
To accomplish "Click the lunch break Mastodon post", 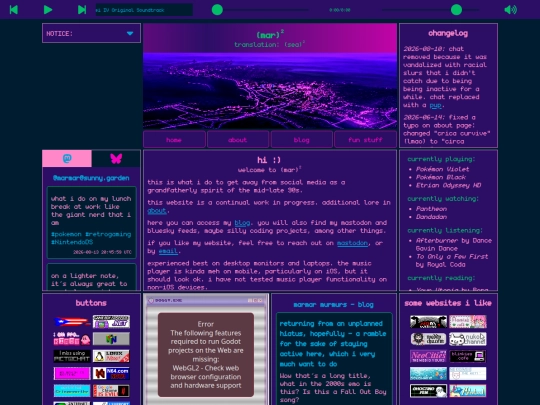I will (91, 222).
